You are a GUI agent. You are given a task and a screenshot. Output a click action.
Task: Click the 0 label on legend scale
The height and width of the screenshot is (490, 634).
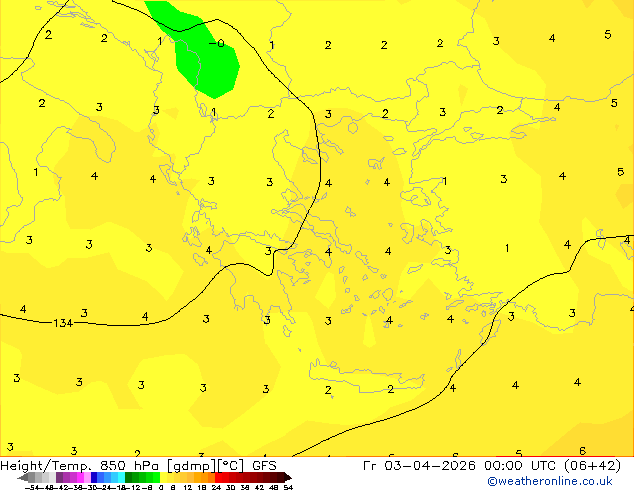[x=161, y=488]
